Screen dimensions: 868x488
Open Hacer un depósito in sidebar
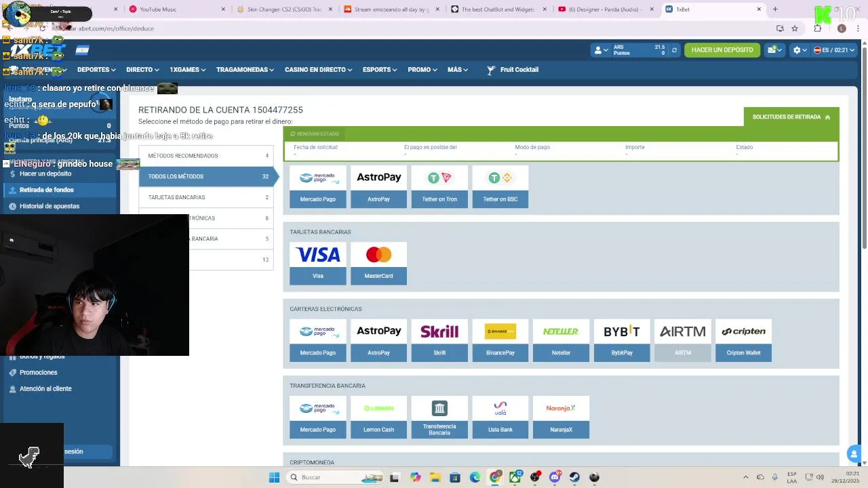[x=45, y=174]
